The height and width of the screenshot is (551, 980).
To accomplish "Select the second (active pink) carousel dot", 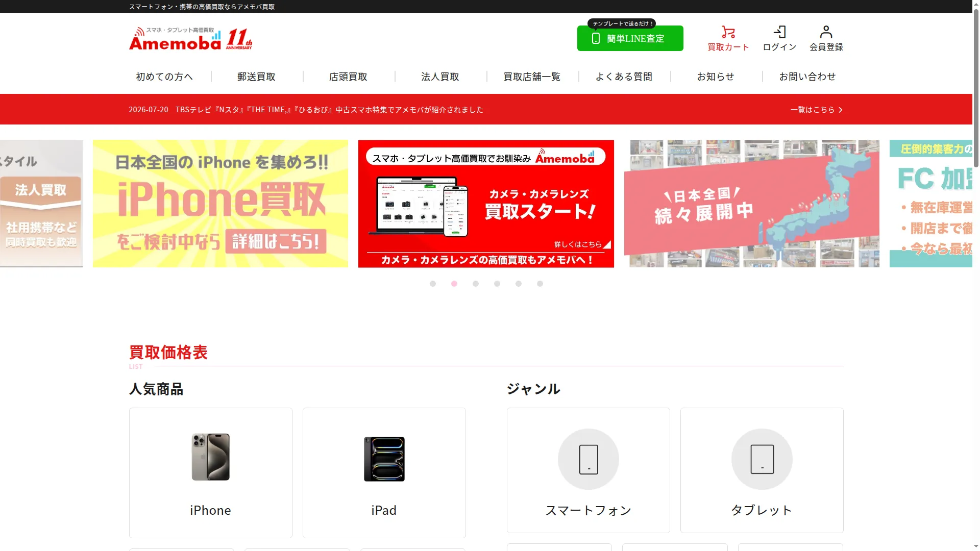I will coord(454,284).
